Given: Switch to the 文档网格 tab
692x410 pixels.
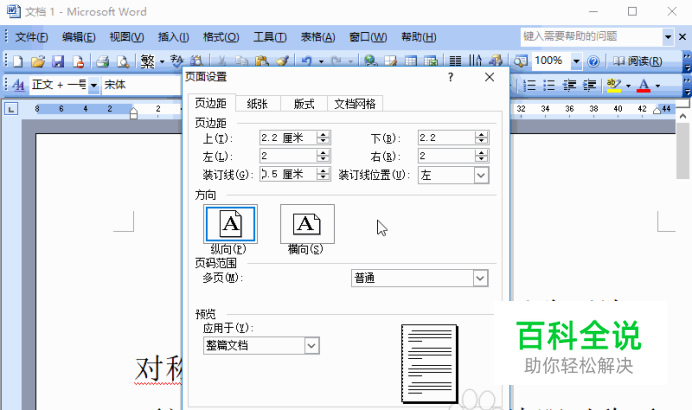Looking at the screenshot, I should pyautogui.click(x=355, y=104).
